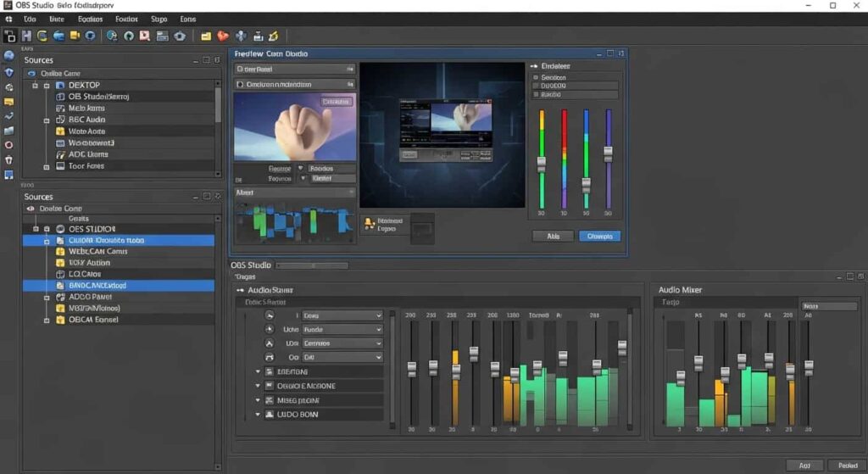
Task: Click the hand preview thumbnail
Action: coord(295,127)
